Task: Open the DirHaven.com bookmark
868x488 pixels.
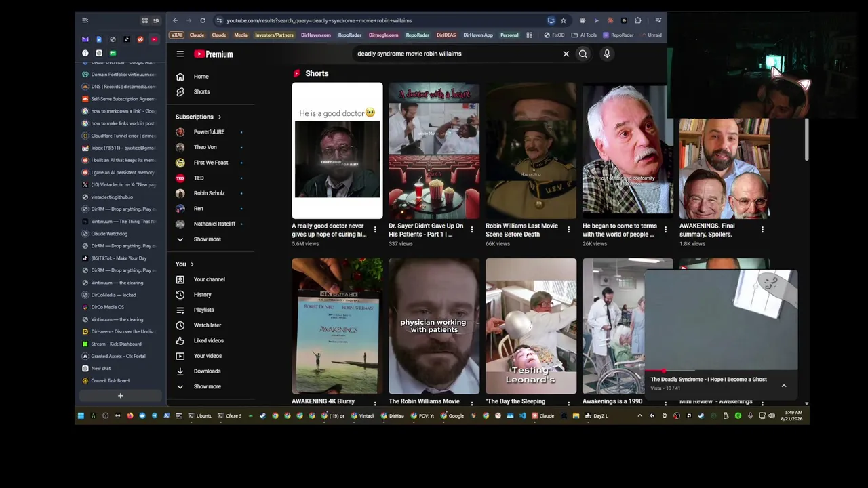Action: point(316,35)
